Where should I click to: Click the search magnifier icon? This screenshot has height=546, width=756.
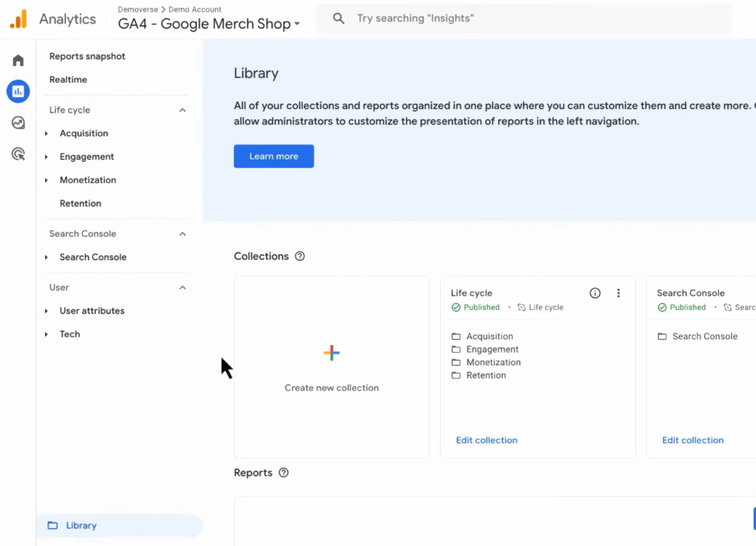[339, 18]
